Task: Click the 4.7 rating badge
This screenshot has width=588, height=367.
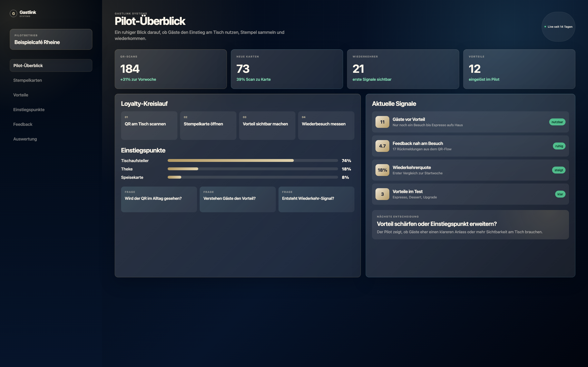Action: 382,146
